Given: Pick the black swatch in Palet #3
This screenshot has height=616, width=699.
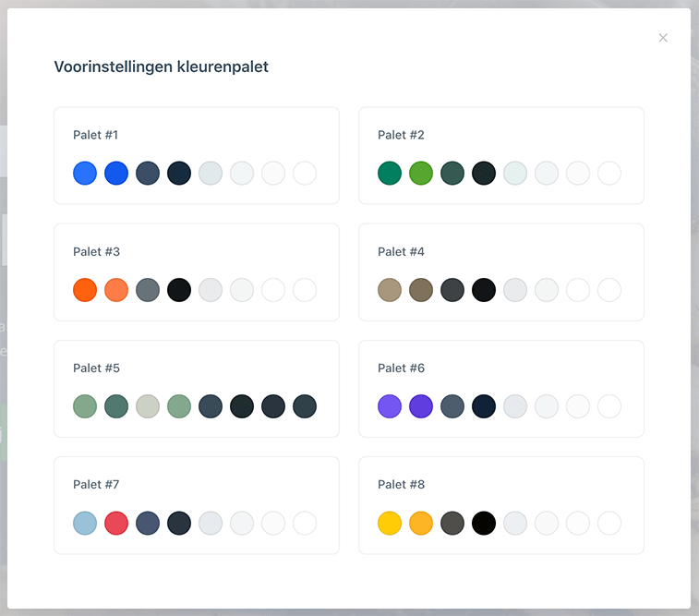Looking at the screenshot, I should (179, 290).
